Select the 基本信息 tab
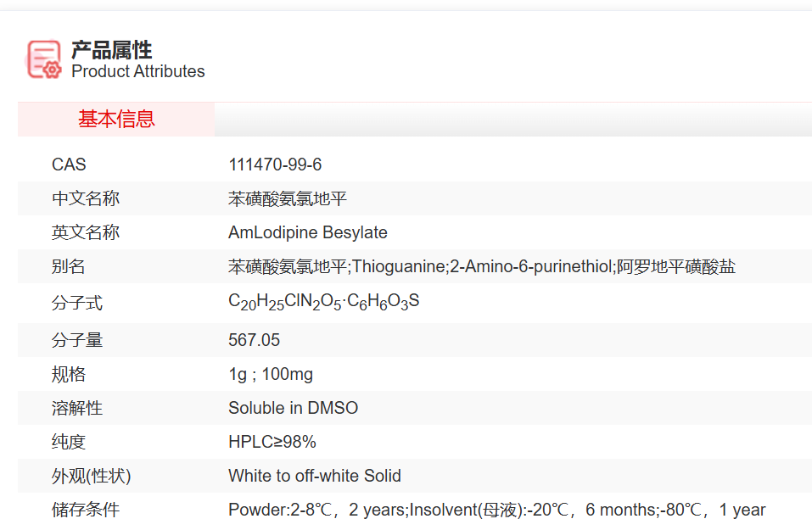 116,120
